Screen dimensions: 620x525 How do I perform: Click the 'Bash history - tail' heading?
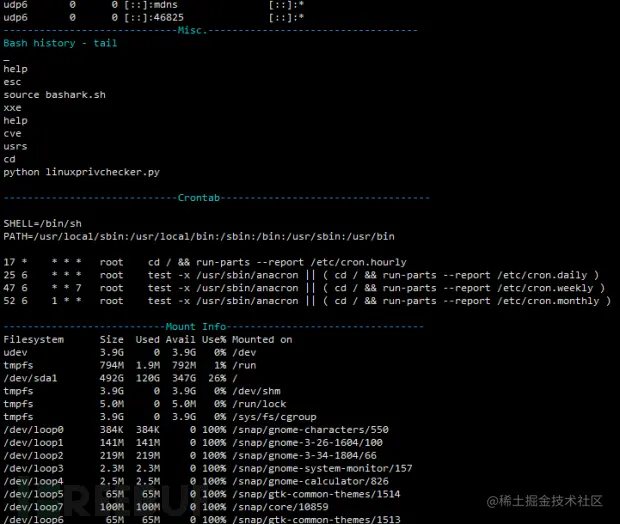[60, 43]
